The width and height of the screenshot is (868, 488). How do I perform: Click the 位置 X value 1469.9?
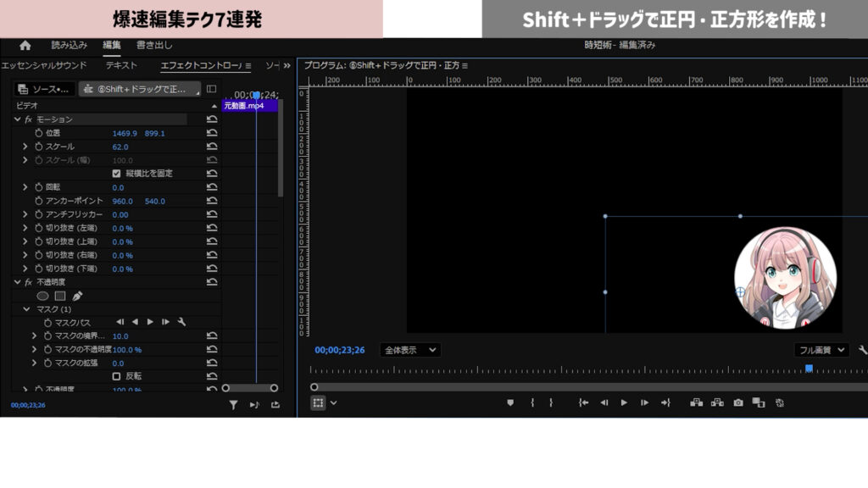[x=125, y=133]
